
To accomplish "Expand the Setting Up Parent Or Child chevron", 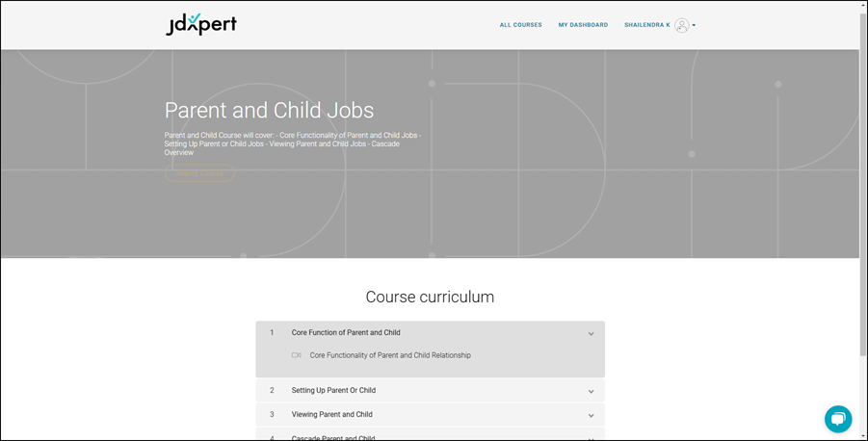I will pos(591,391).
